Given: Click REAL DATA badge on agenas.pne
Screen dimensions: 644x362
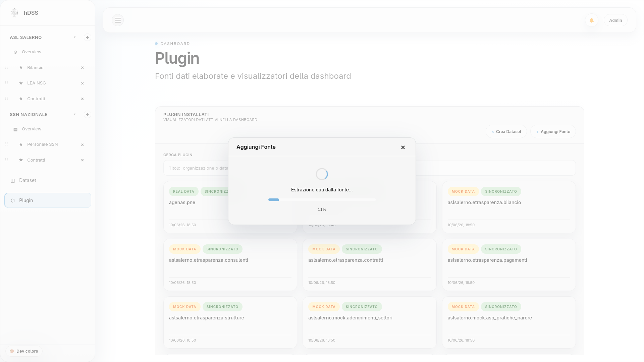Looking at the screenshot, I should 183,191.
